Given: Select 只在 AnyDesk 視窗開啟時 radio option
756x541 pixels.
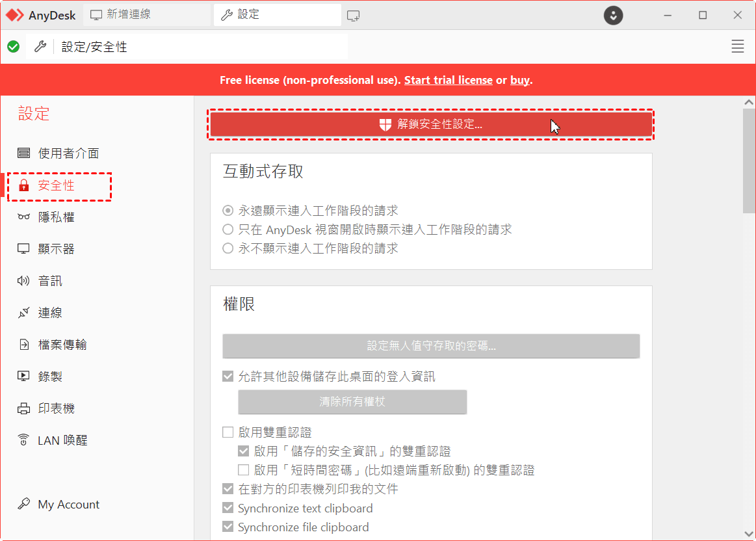Looking at the screenshot, I should [x=228, y=230].
